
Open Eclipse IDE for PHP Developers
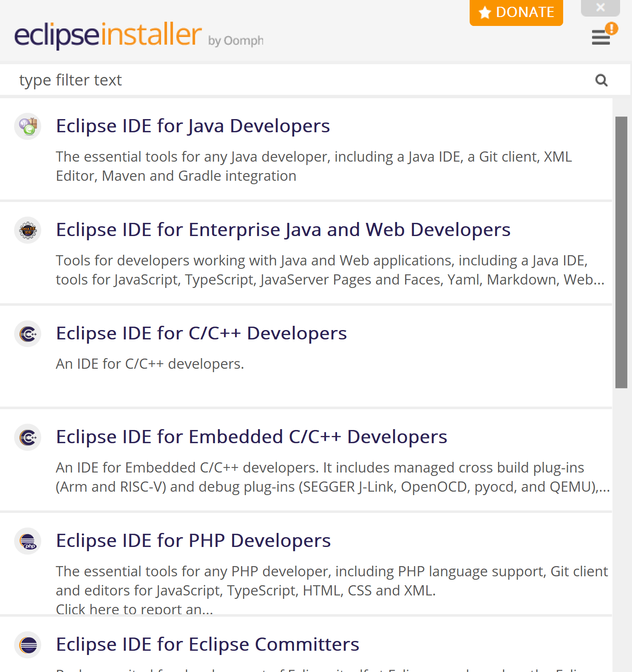coord(193,541)
